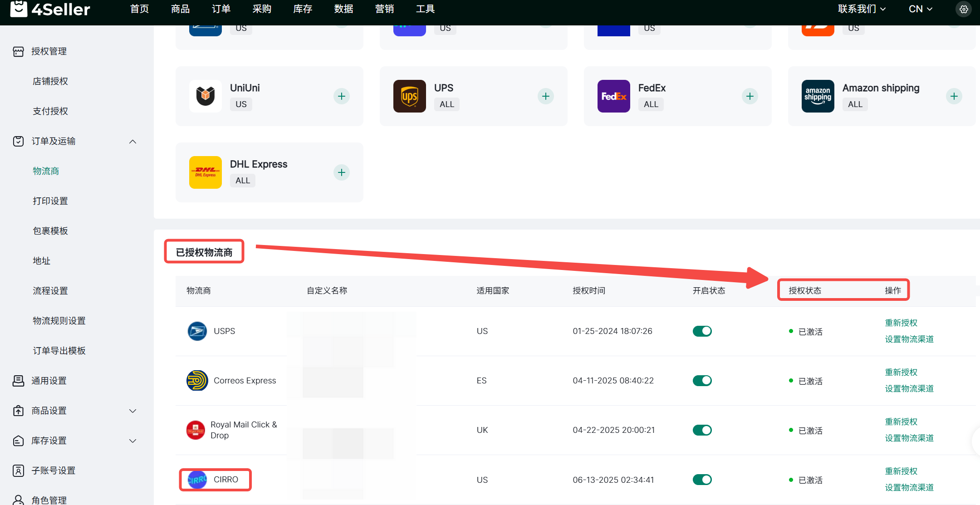Click the plus icon on UniUni card
This screenshot has width=980, height=505.
tap(342, 96)
